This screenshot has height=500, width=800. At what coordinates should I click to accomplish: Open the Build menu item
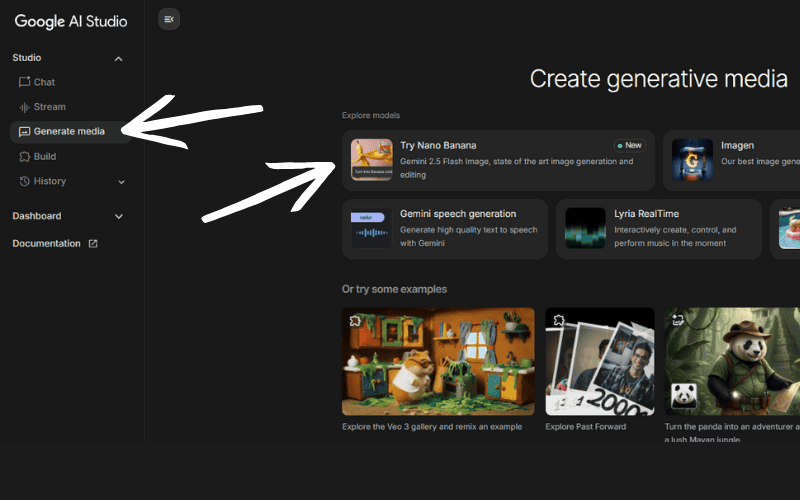point(45,157)
